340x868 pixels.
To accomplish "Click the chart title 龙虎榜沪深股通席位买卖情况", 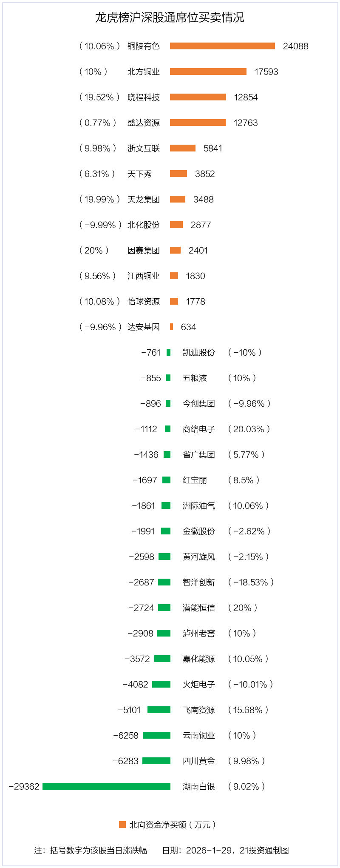I will 170,17.
